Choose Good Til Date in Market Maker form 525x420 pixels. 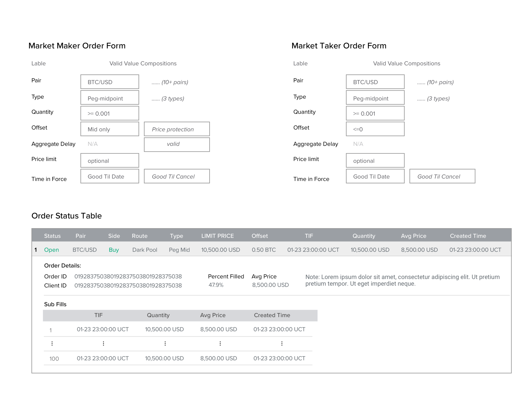(x=110, y=176)
